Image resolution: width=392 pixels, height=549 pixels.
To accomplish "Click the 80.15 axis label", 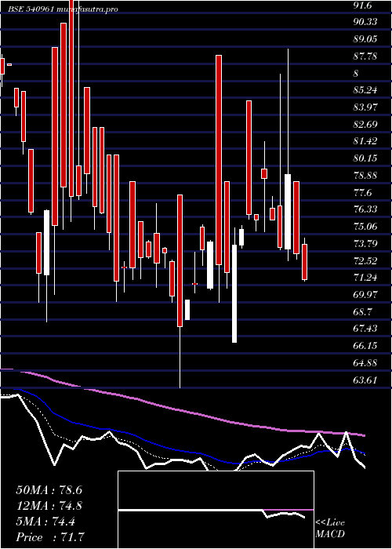I will pyautogui.click(x=365, y=158).
